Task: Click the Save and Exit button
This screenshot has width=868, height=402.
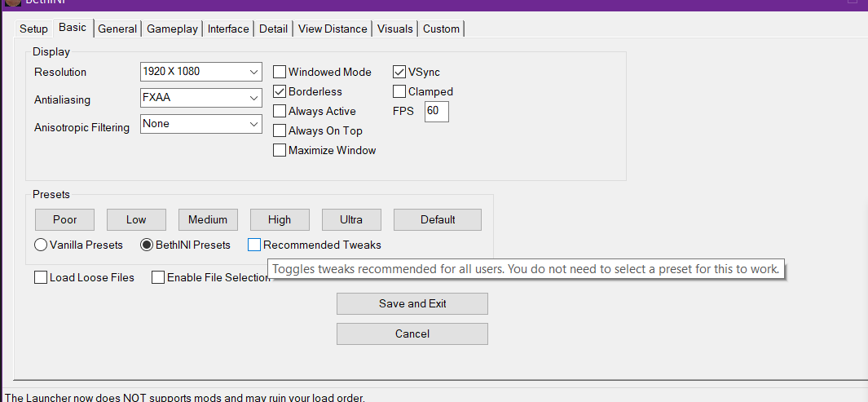Action: [412, 303]
